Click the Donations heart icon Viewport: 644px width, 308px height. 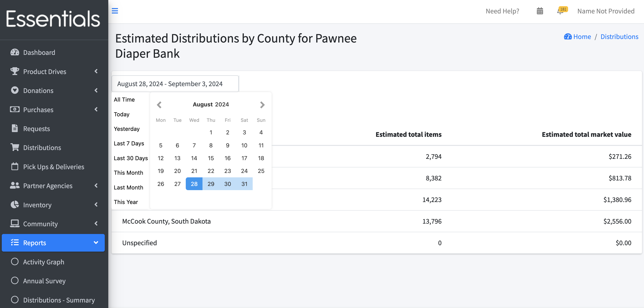pyautogui.click(x=15, y=90)
